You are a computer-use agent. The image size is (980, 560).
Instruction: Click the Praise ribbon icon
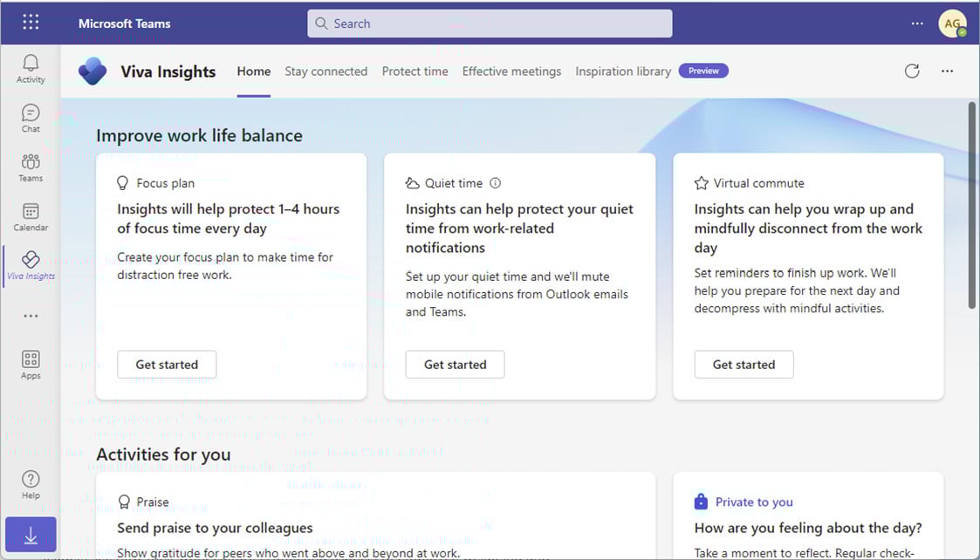click(x=124, y=502)
